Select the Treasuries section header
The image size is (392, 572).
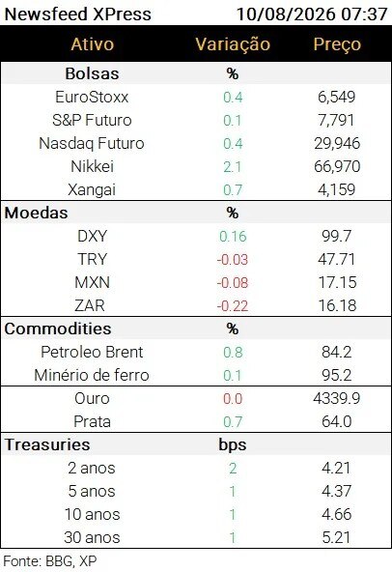pos(47,444)
